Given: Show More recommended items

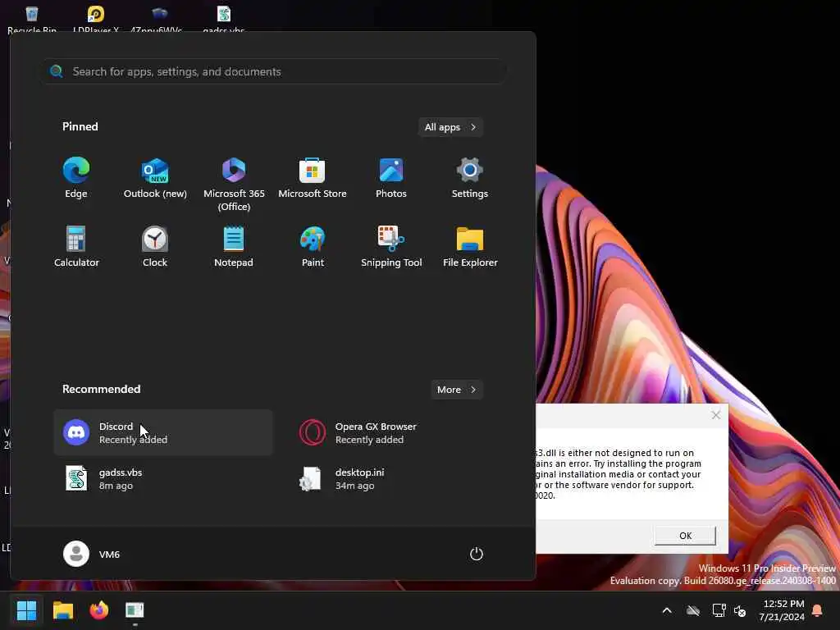Looking at the screenshot, I should [456, 390].
